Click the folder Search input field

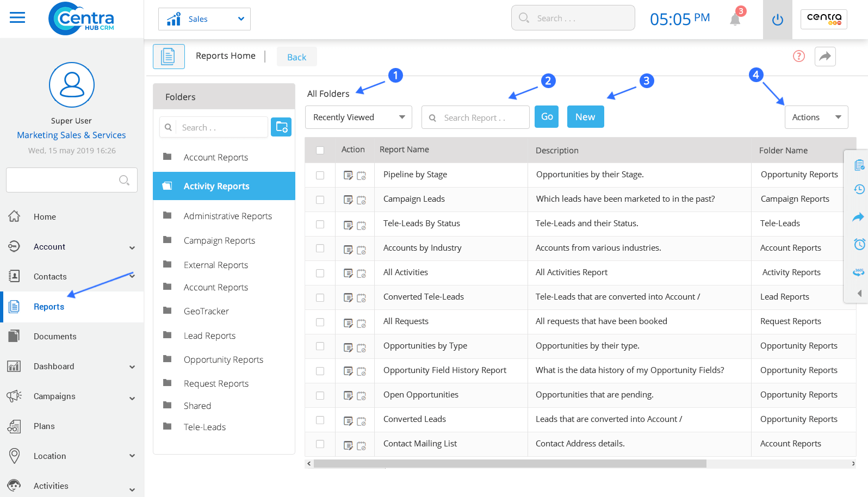(214, 127)
